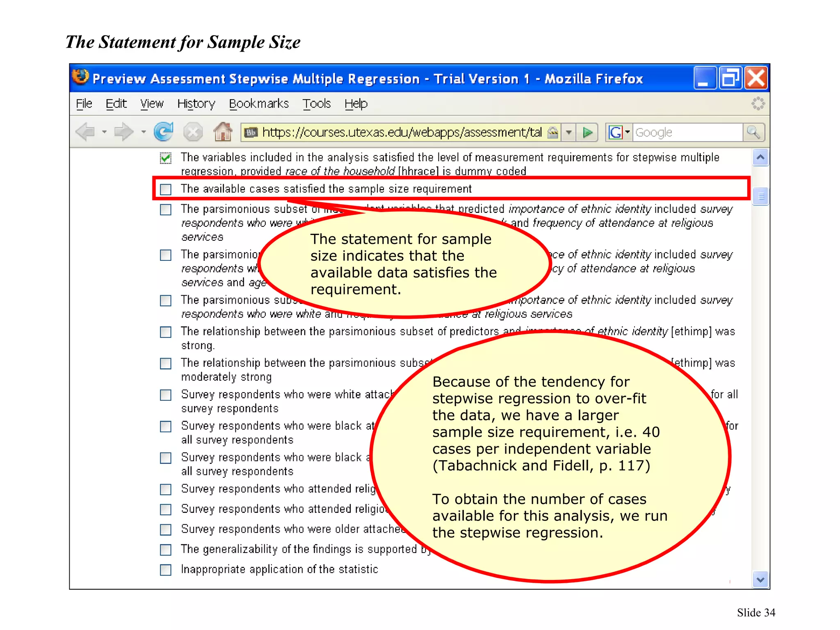840x630 pixels.
Task: Check the Survey respondents who were white checkbox
Action: (x=166, y=395)
